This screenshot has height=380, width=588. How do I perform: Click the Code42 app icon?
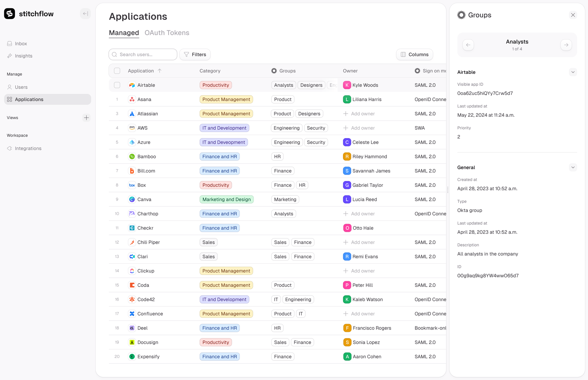[132, 299]
